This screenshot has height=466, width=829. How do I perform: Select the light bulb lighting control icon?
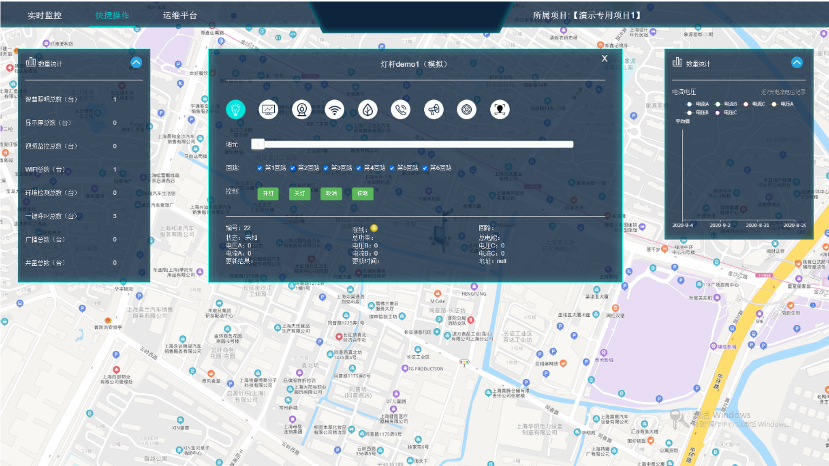coord(236,109)
